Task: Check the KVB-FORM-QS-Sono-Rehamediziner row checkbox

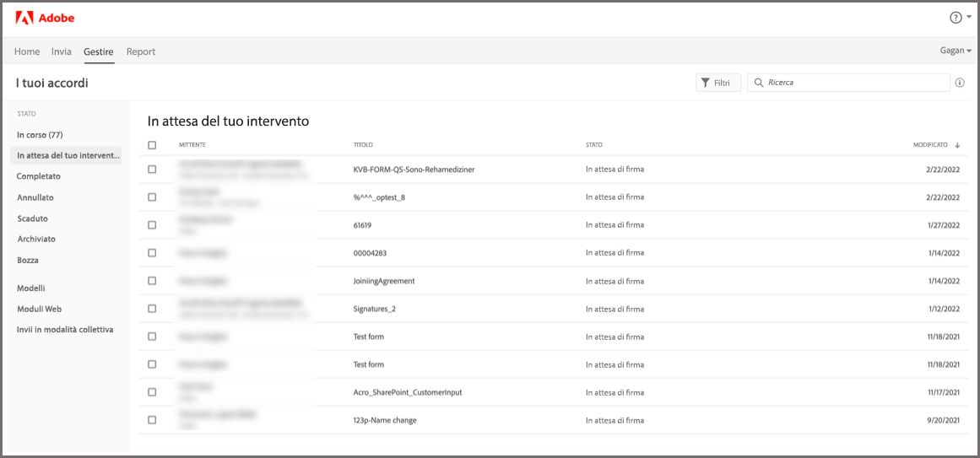Action: (152, 170)
